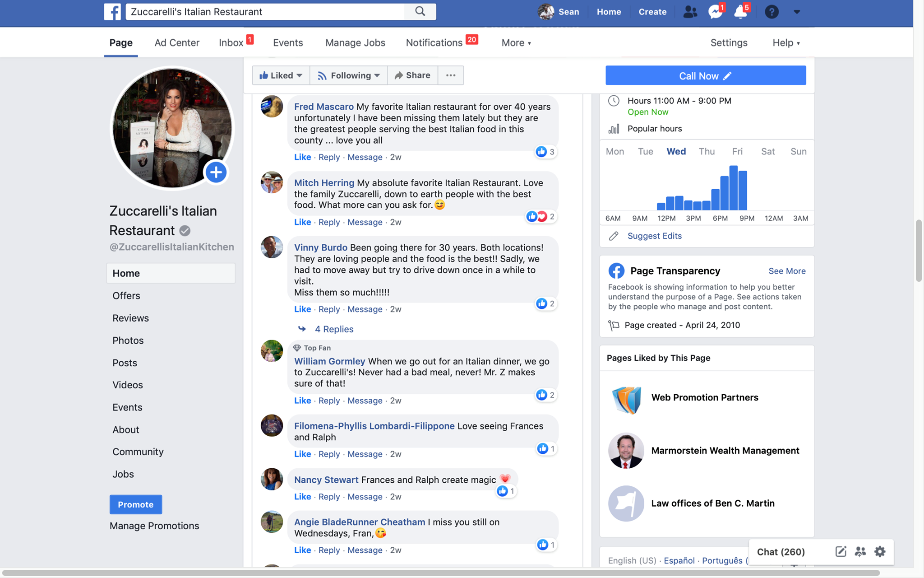
Task: Open the Liked dropdown button
Action: tap(281, 75)
